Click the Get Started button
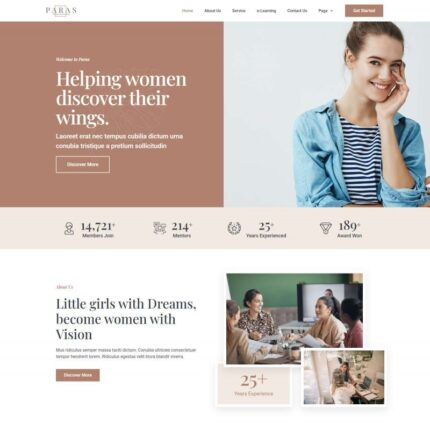430x430 pixels. tap(364, 11)
